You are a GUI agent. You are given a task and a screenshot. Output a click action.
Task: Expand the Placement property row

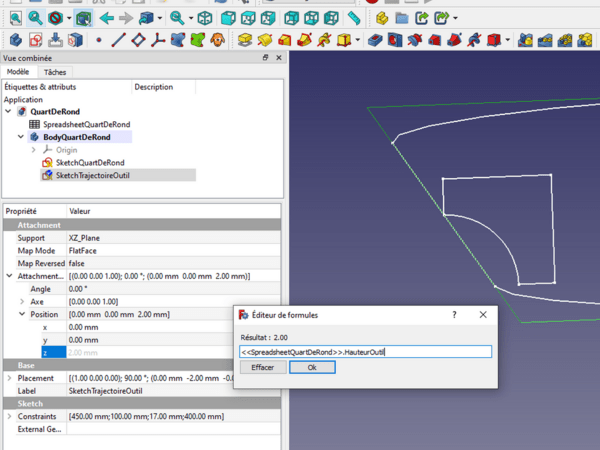10,378
